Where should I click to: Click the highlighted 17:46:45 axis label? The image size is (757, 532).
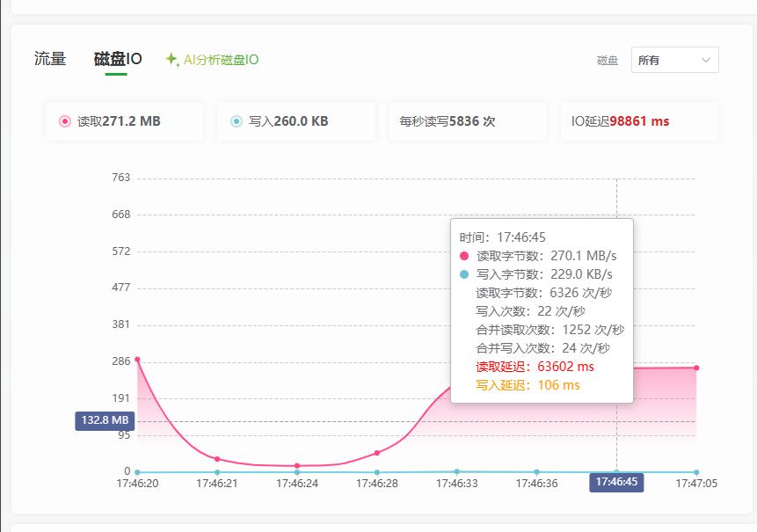point(616,482)
